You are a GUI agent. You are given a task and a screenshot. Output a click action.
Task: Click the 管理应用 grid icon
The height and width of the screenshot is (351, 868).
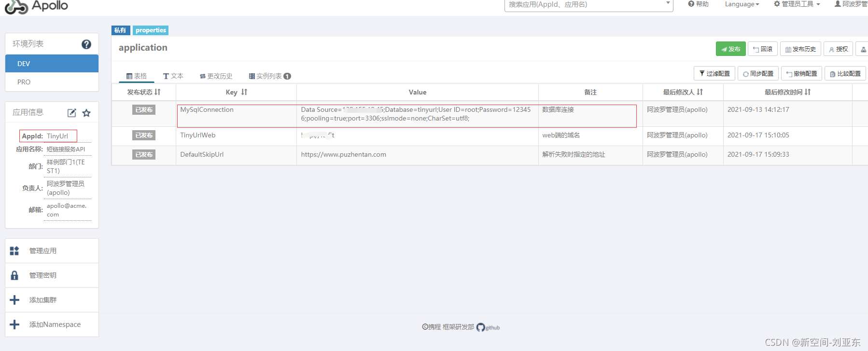(14, 251)
